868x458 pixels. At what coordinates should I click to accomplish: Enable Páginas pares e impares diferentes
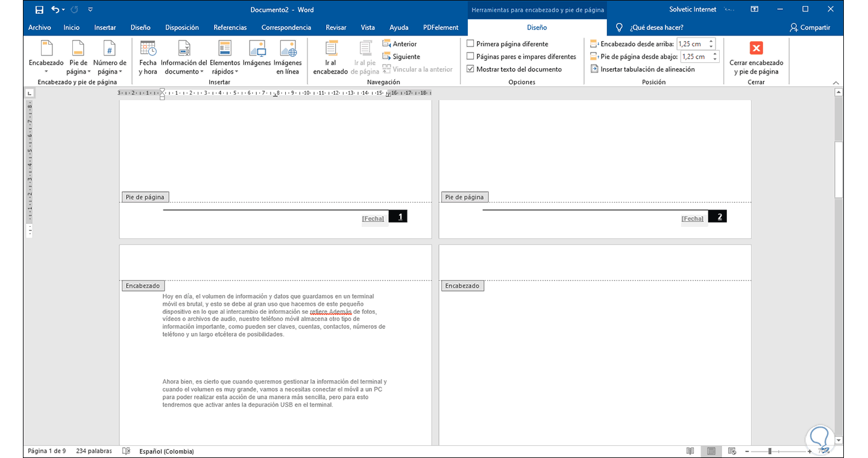[x=471, y=57]
